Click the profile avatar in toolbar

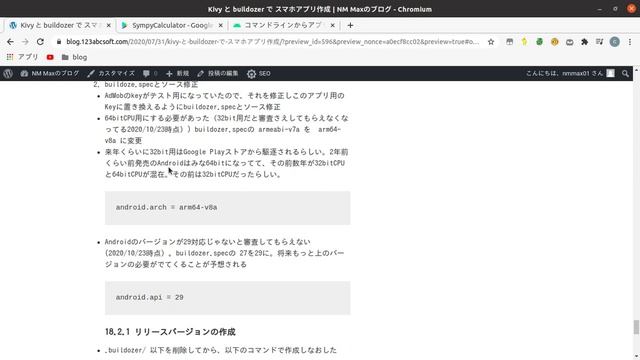coord(615,42)
